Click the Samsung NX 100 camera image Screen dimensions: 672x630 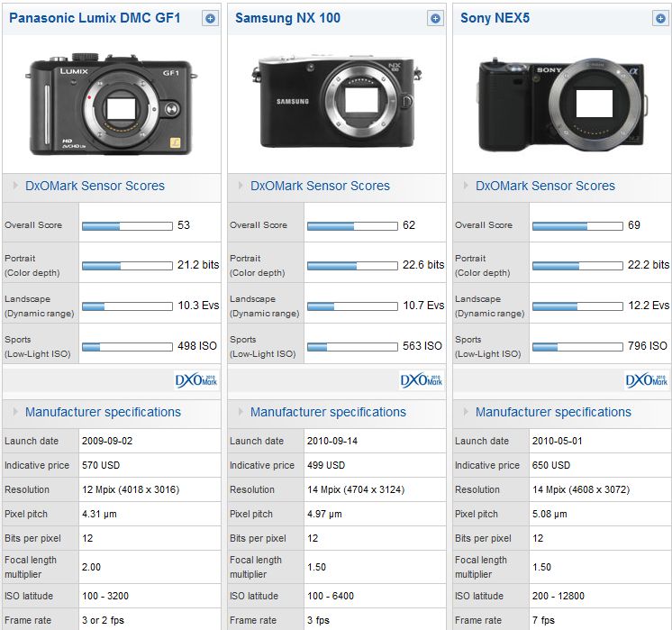click(337, 101)
